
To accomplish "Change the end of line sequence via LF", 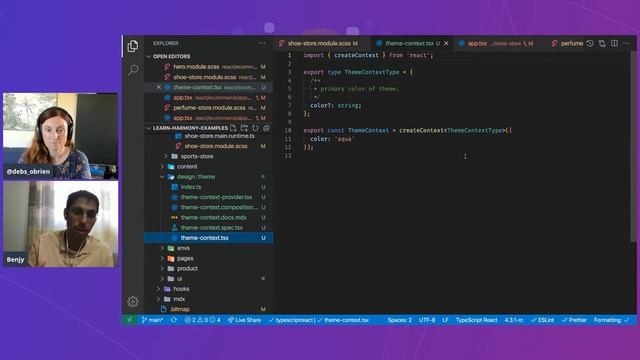I will [445, 320].
